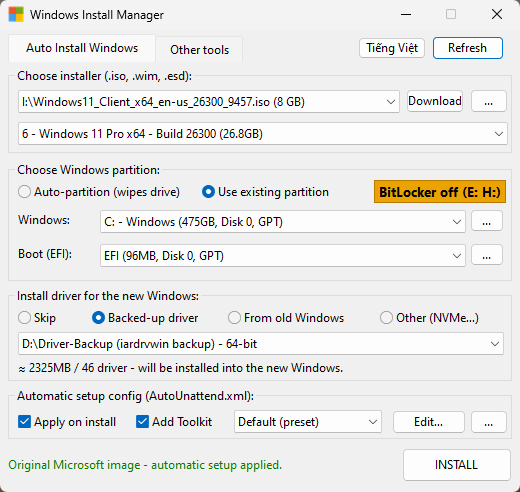
Task: Open the Boot (EFI) partition dropdown
Action: pos(283,256)
